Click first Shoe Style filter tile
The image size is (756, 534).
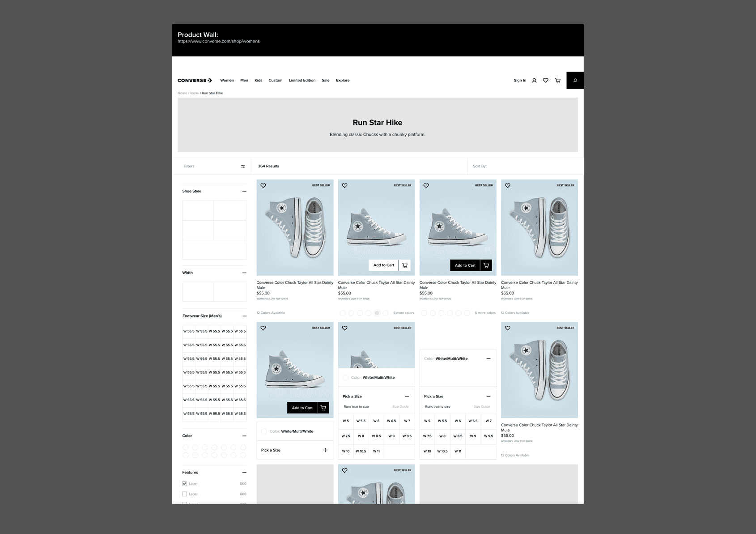[x=198, y=210]
